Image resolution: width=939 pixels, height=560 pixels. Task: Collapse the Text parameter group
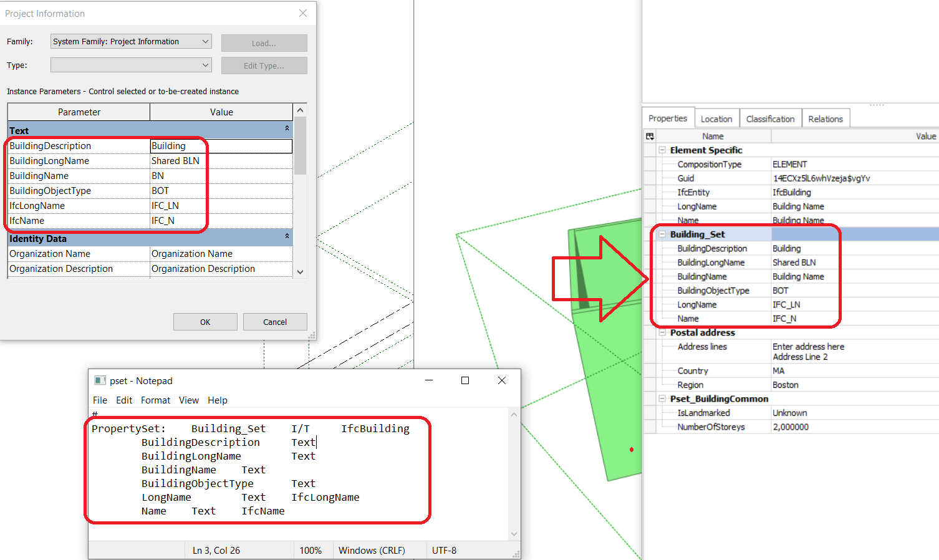(x=286, y=130)
